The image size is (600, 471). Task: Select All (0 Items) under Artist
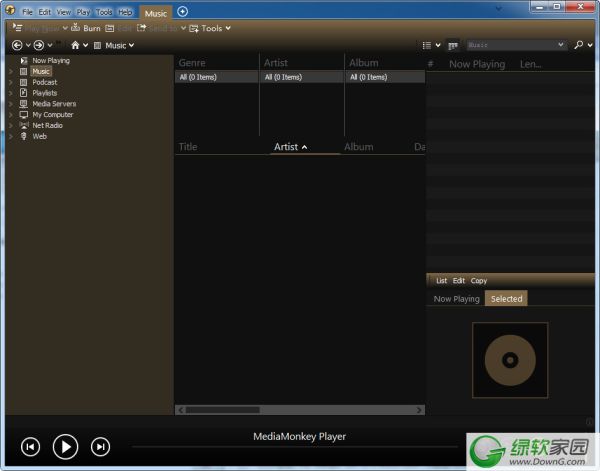point(302,77)
